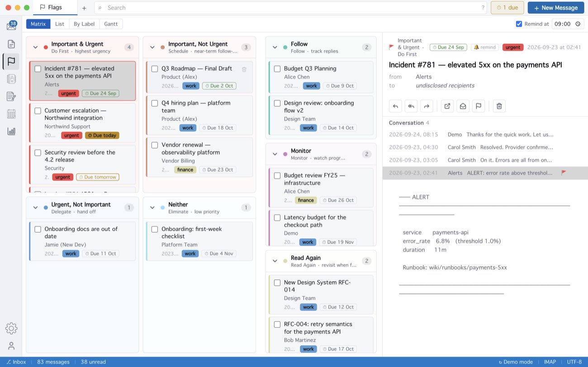588x367 pixels.
Task: Select the Matrix view tab
Action: point(38,24)
